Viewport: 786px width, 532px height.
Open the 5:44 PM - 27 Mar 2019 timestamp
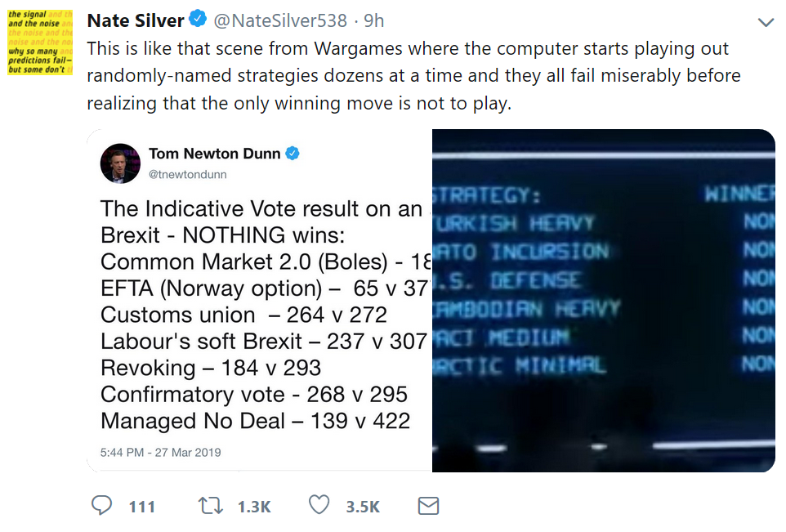[x=161, y=452]
